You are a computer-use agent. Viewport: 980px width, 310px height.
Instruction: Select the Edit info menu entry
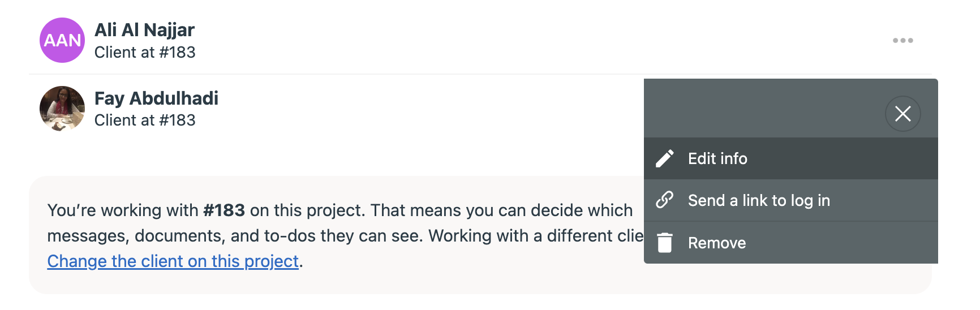(x=717, y=159)
